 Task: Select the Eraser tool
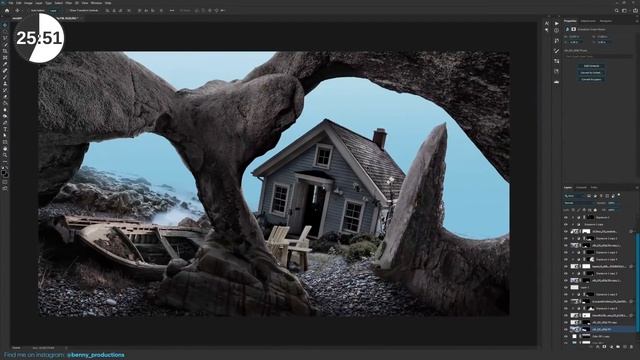[4, 97]
